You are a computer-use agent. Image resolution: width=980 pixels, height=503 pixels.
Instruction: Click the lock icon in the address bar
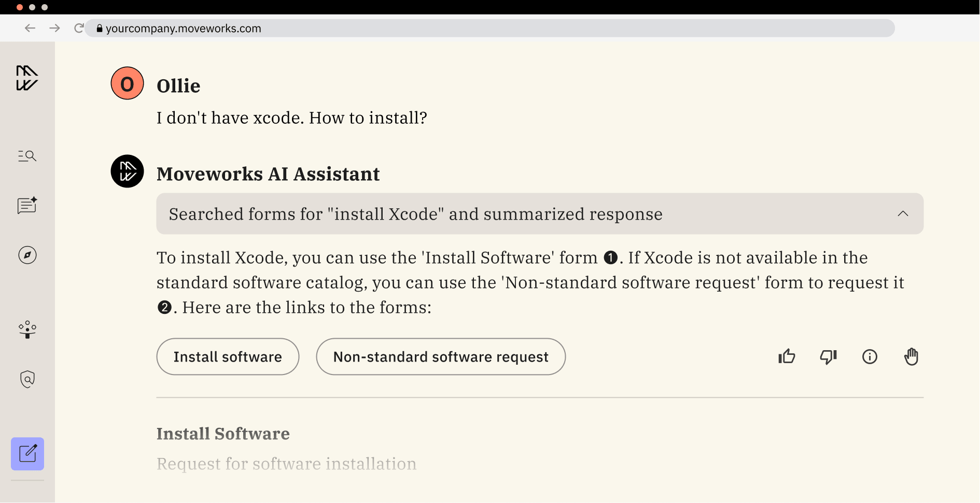(x=100, y=28)
